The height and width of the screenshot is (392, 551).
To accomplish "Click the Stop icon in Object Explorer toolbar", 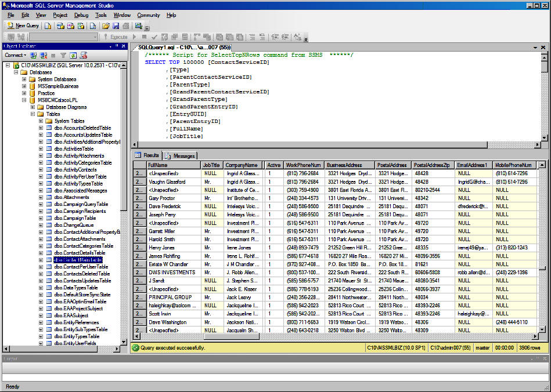I will (x=53, y=55).
